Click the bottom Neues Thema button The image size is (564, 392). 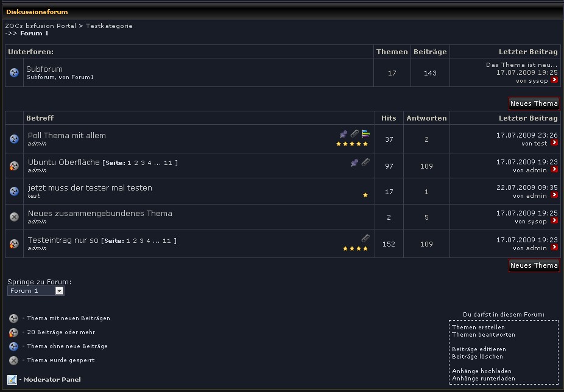pos(534,265)
